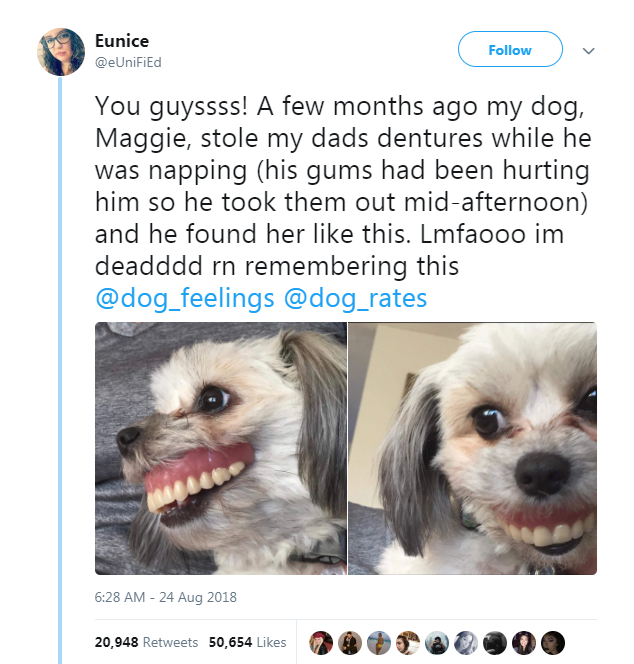Click the 6:28 AM - 24 Aug 2018 timestamp
Screen dimensions: 634x664
coord(165,598)
